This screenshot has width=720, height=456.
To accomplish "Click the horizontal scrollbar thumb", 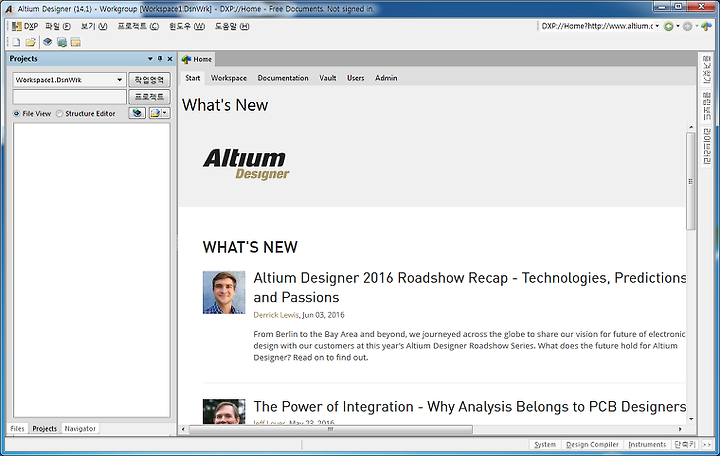I will coord(331,429).
